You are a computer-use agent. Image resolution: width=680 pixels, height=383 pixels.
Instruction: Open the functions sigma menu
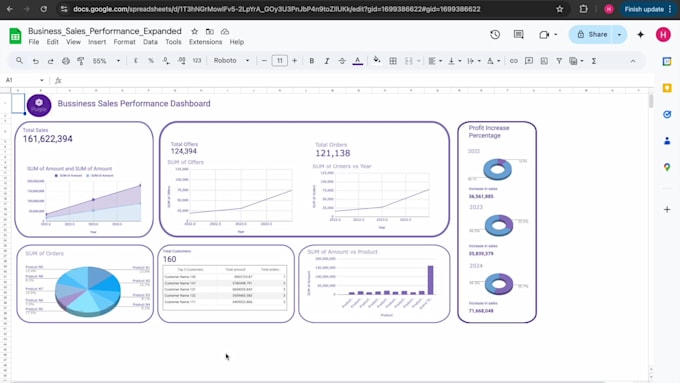pyautogui.click(x=594, y=61)
